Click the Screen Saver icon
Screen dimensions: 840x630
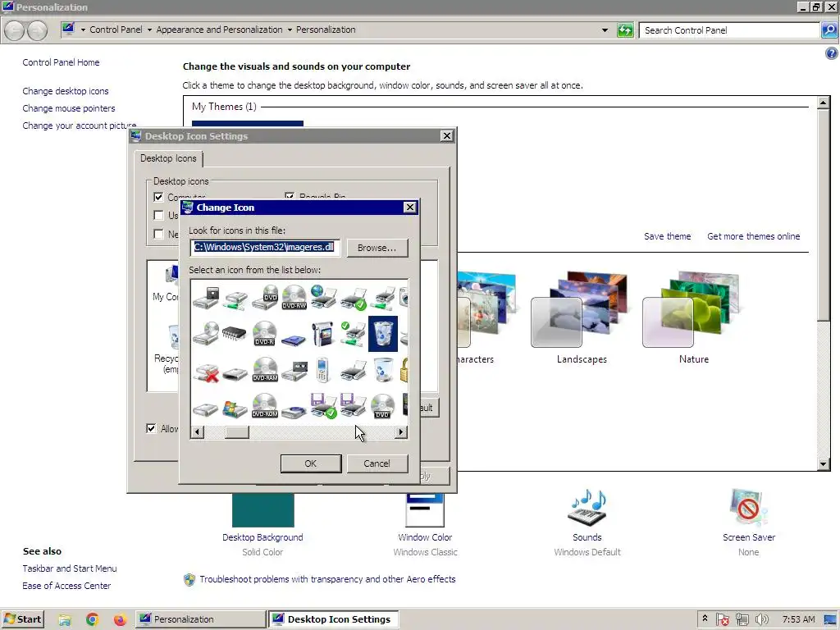click(748, 507)
